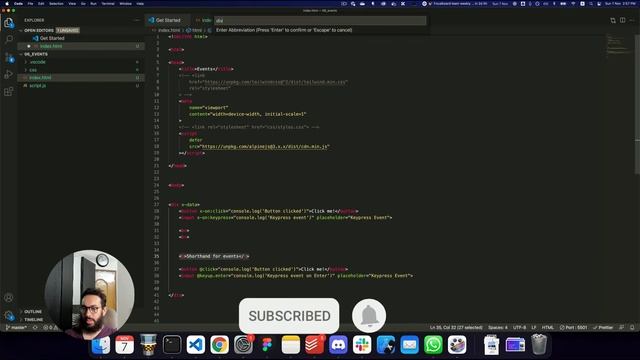Click the notification bell beside SUBSCRIBED
This screenshot has width=640, height=360.
coord(369,316)
